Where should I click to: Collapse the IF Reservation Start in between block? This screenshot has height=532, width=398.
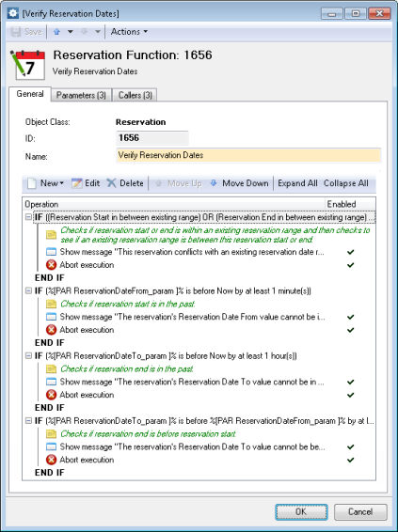tap(28, 217)
